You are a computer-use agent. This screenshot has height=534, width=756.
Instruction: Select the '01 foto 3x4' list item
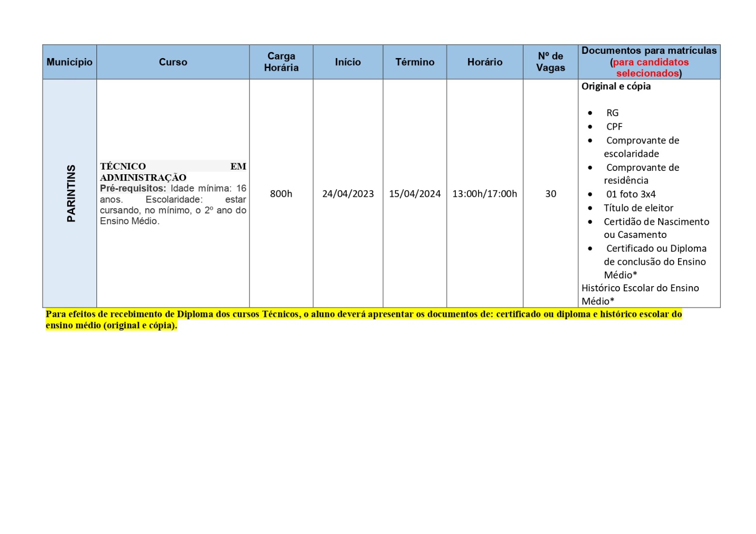coord(631,194)
